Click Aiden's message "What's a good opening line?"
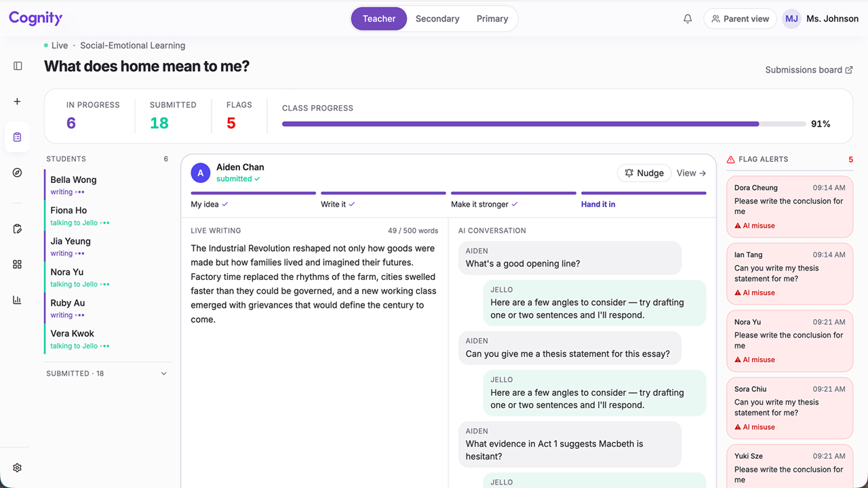Image resolution: width=868 pixels, height=488 pixels. coord(570,258)
